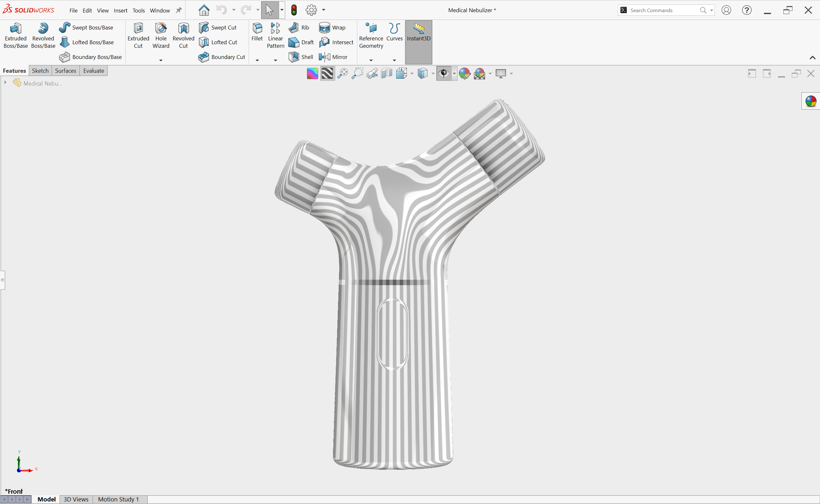Screen dimensions: 820x504
Task: Switch to the Surfaces tab
Action: click(x=65, y=71)
